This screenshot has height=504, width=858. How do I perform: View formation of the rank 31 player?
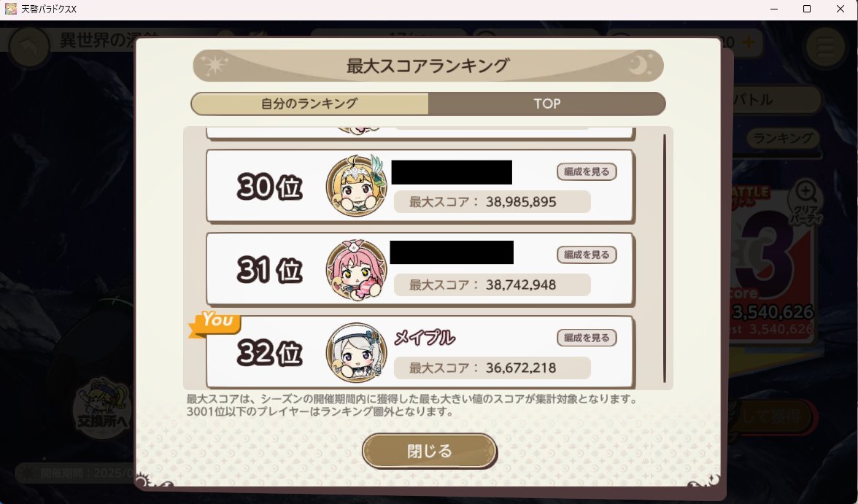587,255
